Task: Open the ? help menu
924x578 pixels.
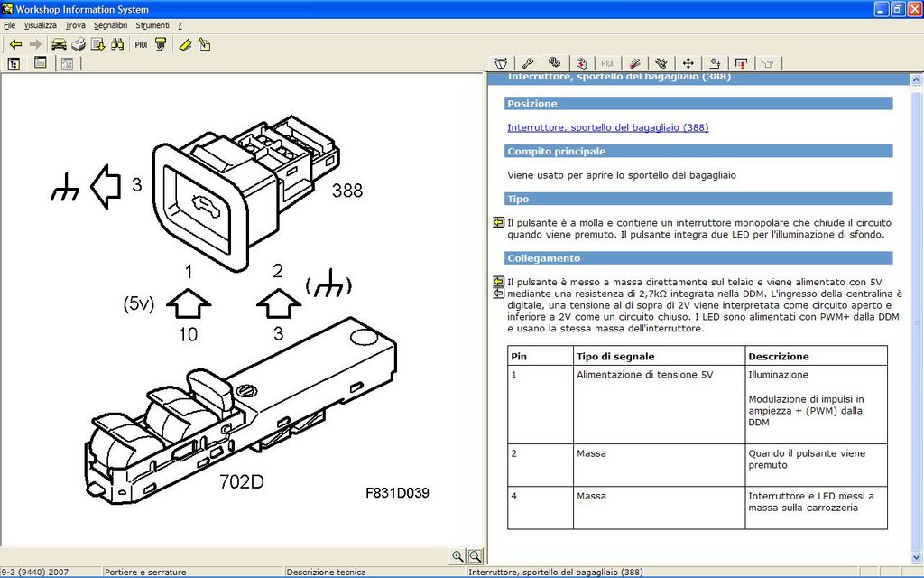Action: tap(180, 25)
